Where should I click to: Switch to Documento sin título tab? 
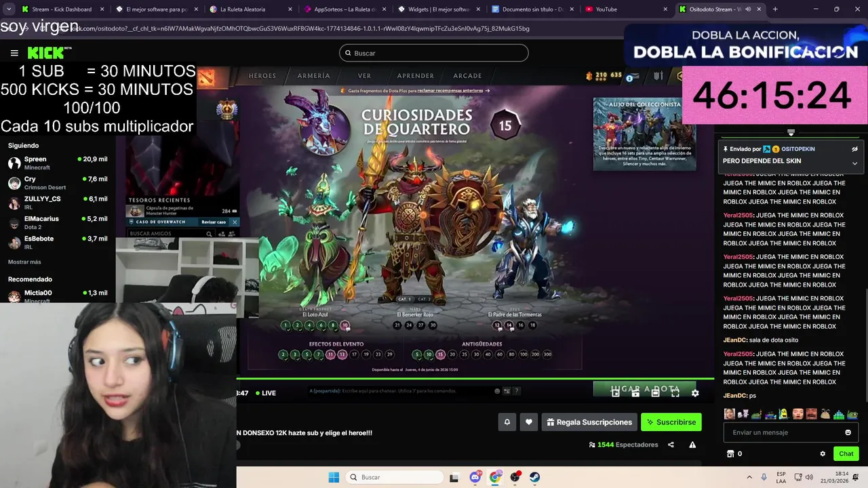(532, 9)
